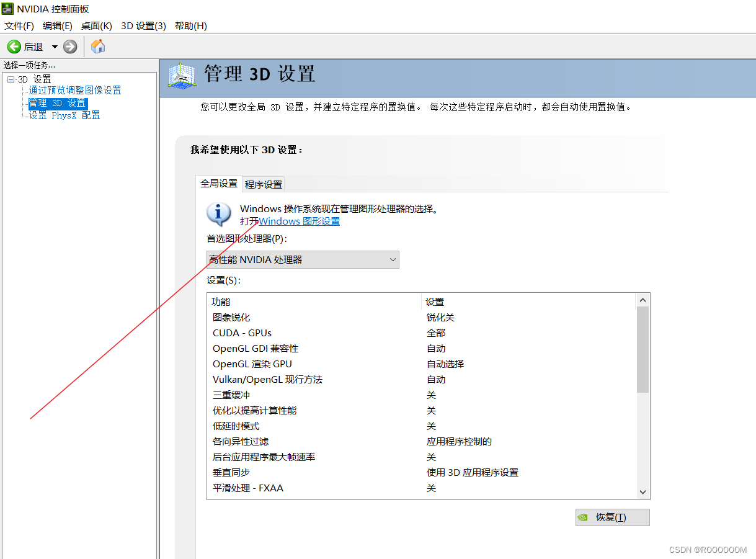Viewport: 756px width, 559px height.
Task: Select the 低延时模式 row
Action: (x=422, y=426)
